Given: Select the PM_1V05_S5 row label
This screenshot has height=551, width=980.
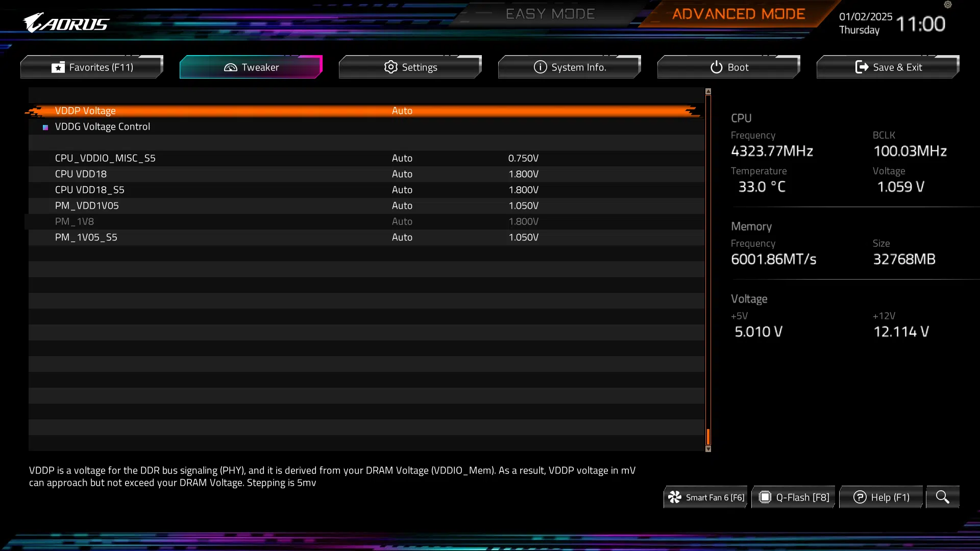Looking at the screenshot, I should [86, 237].
